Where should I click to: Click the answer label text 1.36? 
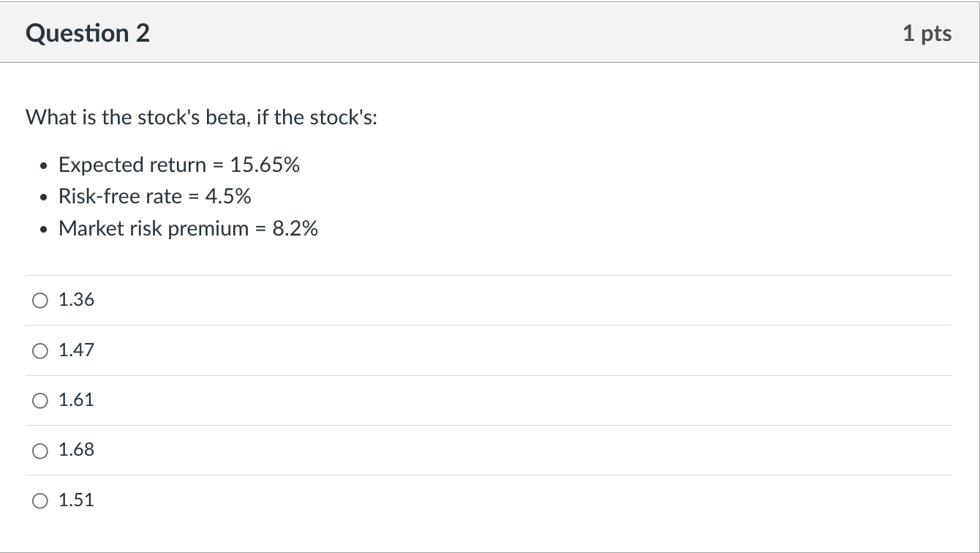coord(76,300)
